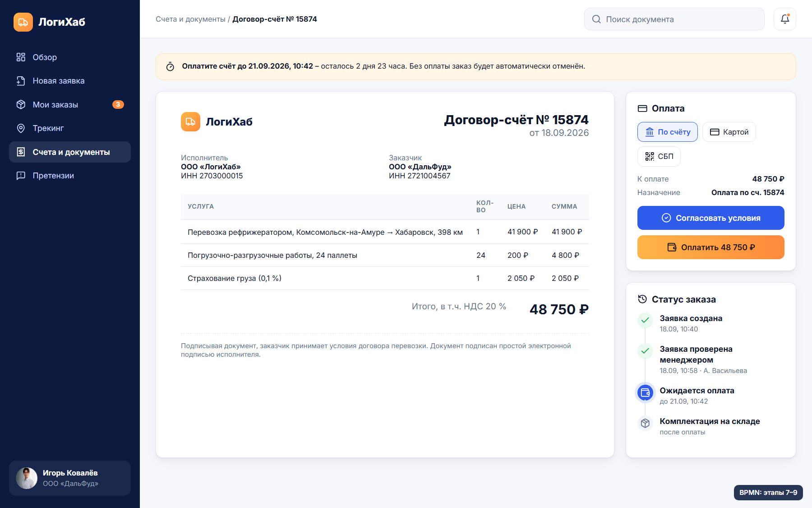The height and width of the screenshot is (508, 812).
Task: Click the box icon beside Комплектация на складе
Action: 645,423
